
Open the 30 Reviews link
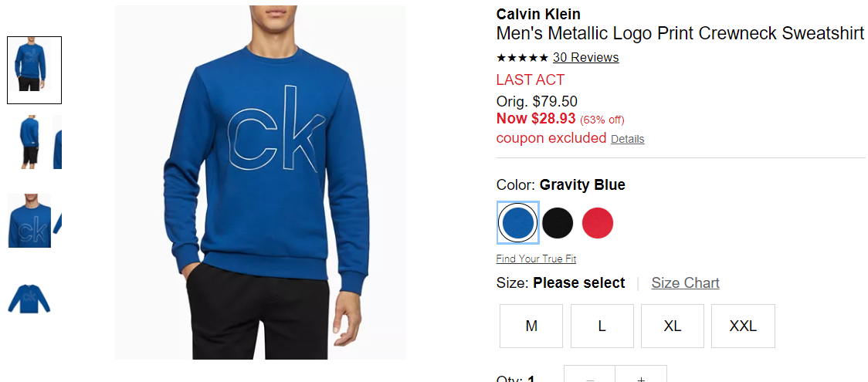585,58
